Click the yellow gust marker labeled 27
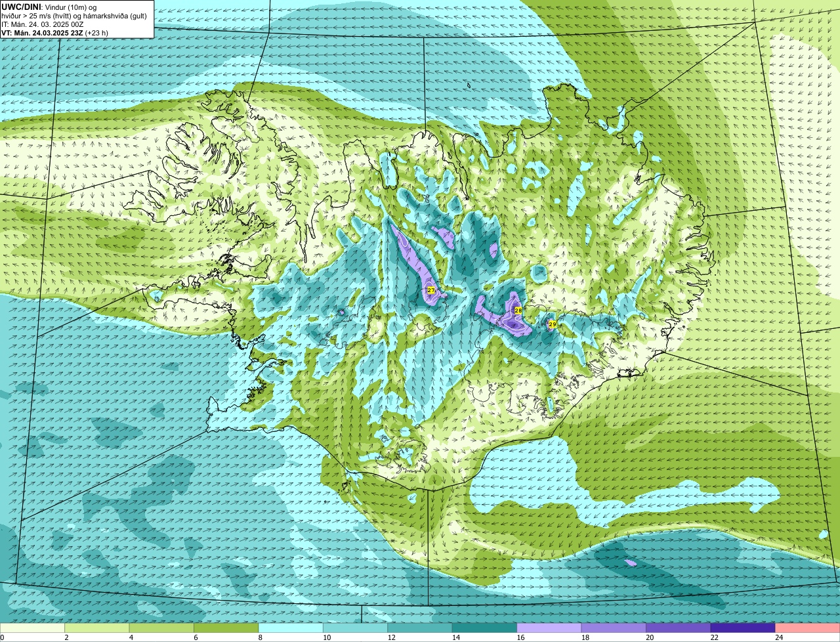The height and width of the screenshot is (642, 840). tap(431, 290)
